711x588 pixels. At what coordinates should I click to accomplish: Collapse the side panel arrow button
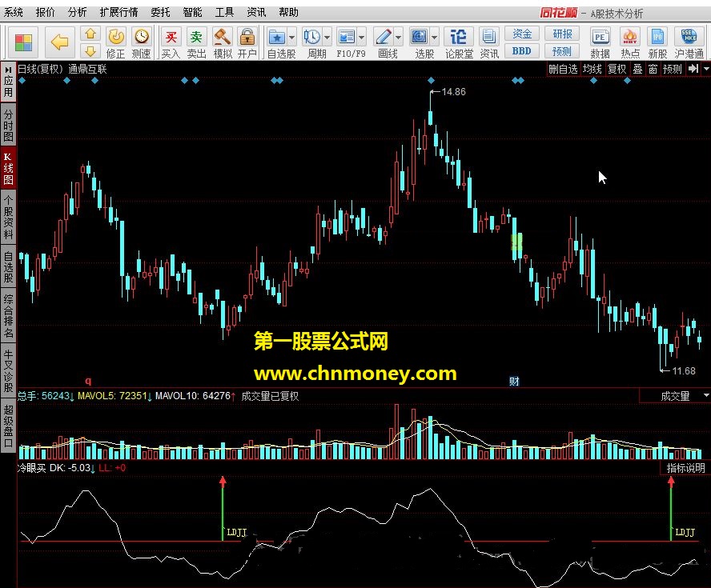tap(693, 69)
